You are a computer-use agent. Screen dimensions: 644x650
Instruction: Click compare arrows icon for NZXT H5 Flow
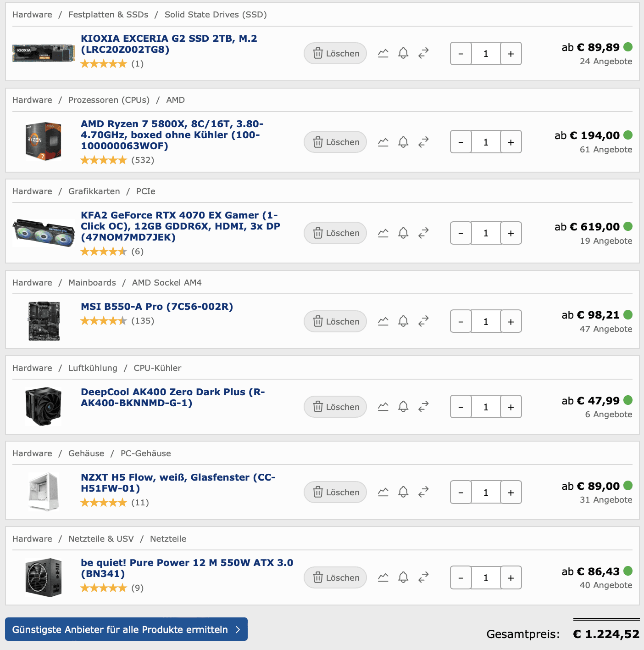[423, 492]
